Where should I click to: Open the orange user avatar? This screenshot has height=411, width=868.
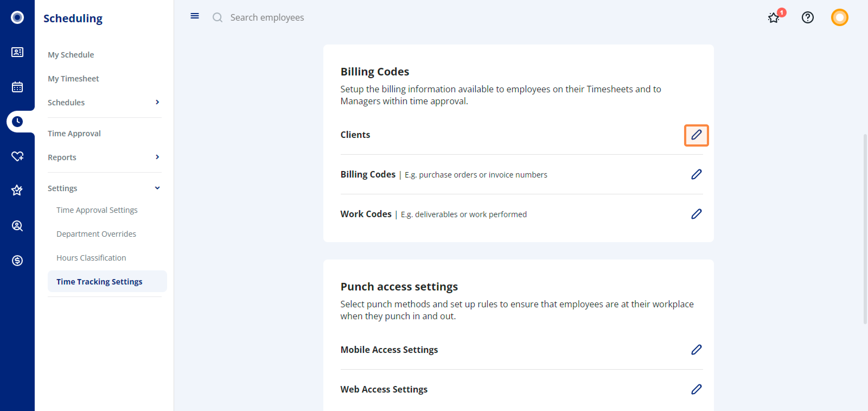(x=839, y=17)
